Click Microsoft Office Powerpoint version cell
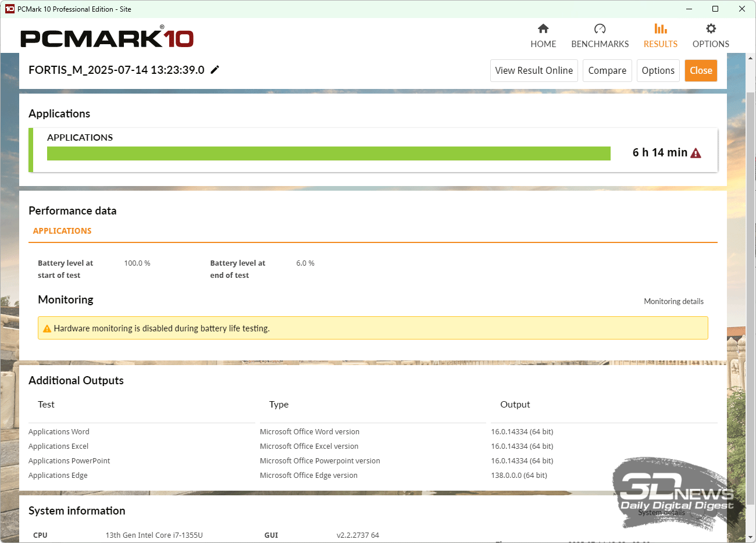The width and height of the screenshot is (756, 543). pos(320,461)
